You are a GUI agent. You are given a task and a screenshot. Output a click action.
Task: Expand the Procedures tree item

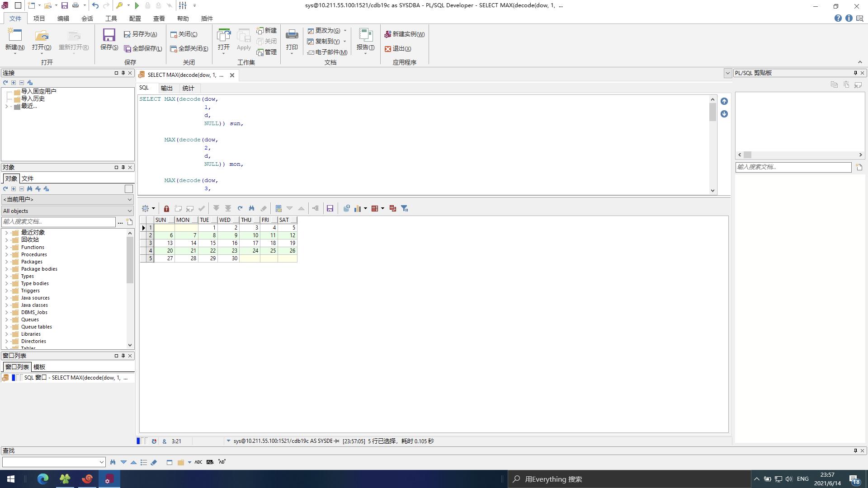(5, 254)
